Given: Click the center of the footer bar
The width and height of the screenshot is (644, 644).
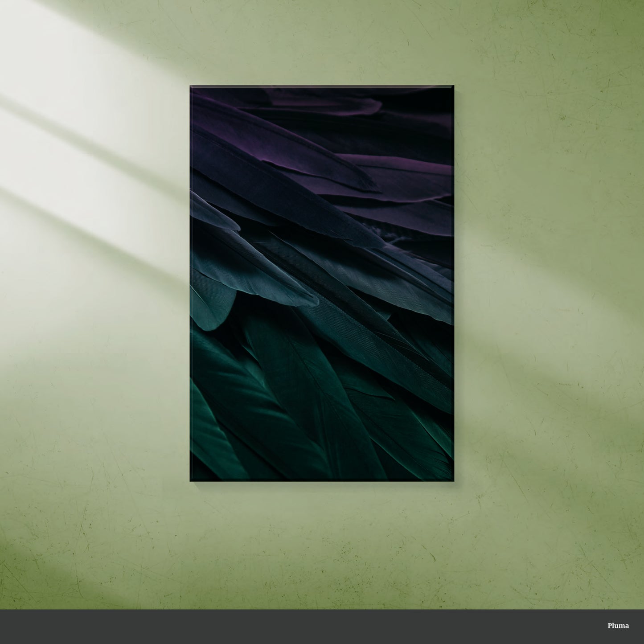Looking at the screenshot, I should coord(321,626).
